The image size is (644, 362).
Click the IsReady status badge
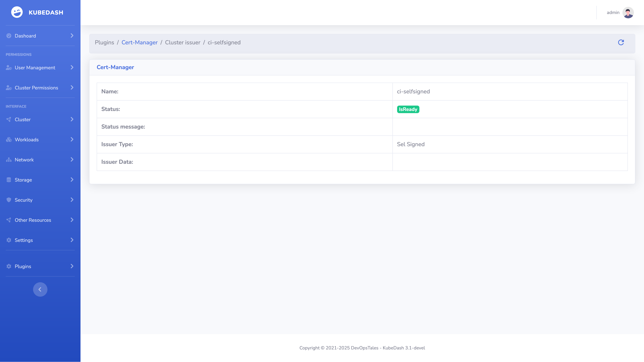408,109
